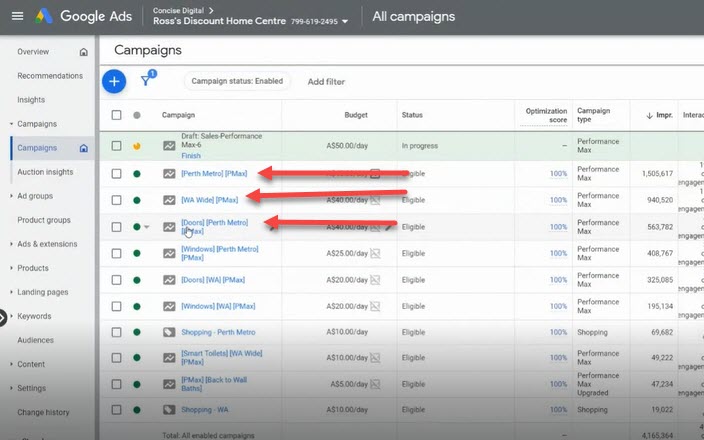Open [WA Wide] [PMax] campaign
The image size is (704, 440).
pyautogui.click(x=210, y=200)
